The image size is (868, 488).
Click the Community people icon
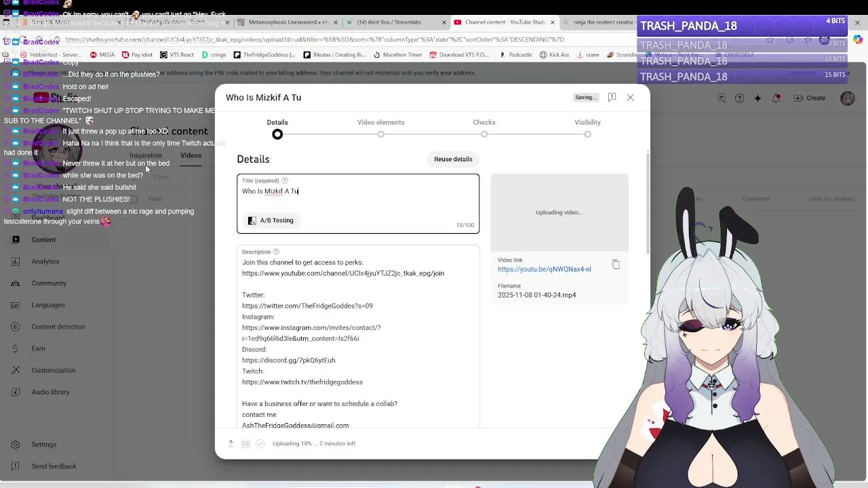click(x=16, y=283)
